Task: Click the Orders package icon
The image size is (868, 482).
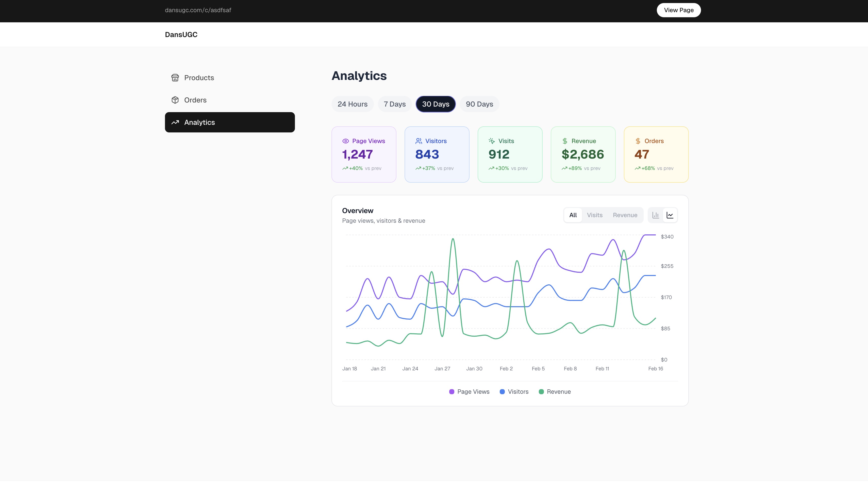Action: coord(175,100)
